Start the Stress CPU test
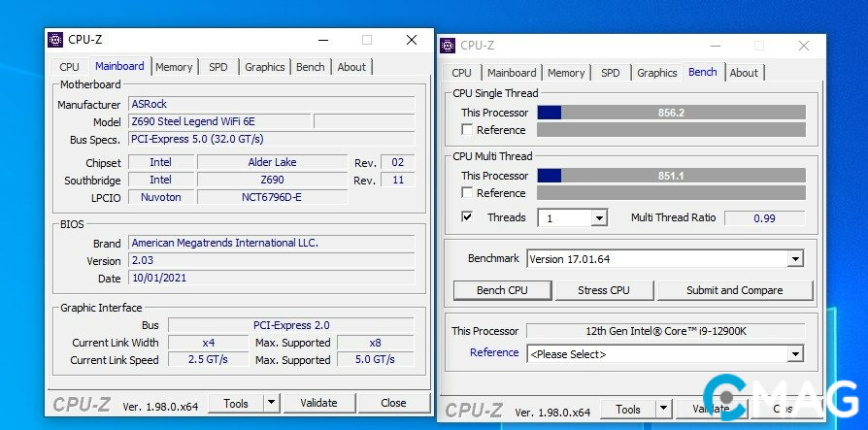The width and height of the screenshot is (868, 430). pos(604,290)
